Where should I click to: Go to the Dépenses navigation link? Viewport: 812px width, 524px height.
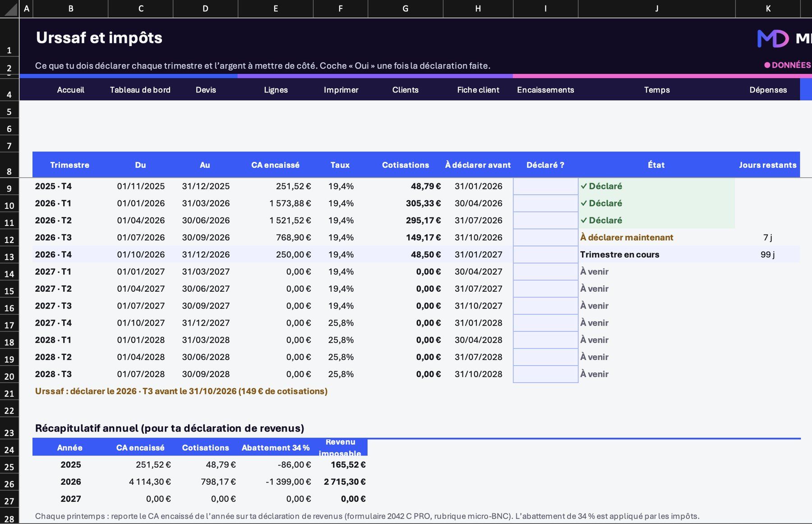[x=768, y=90]
